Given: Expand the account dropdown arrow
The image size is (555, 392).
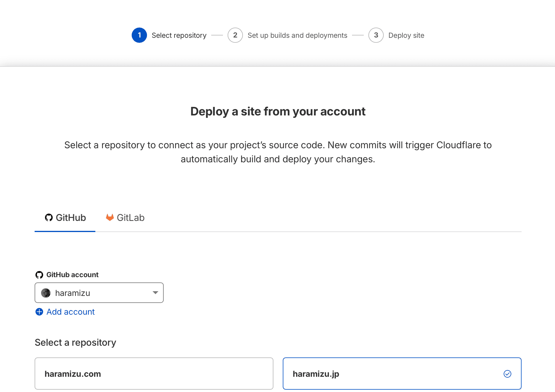Looking at the screenshot, I should click(x=155, y=293).
